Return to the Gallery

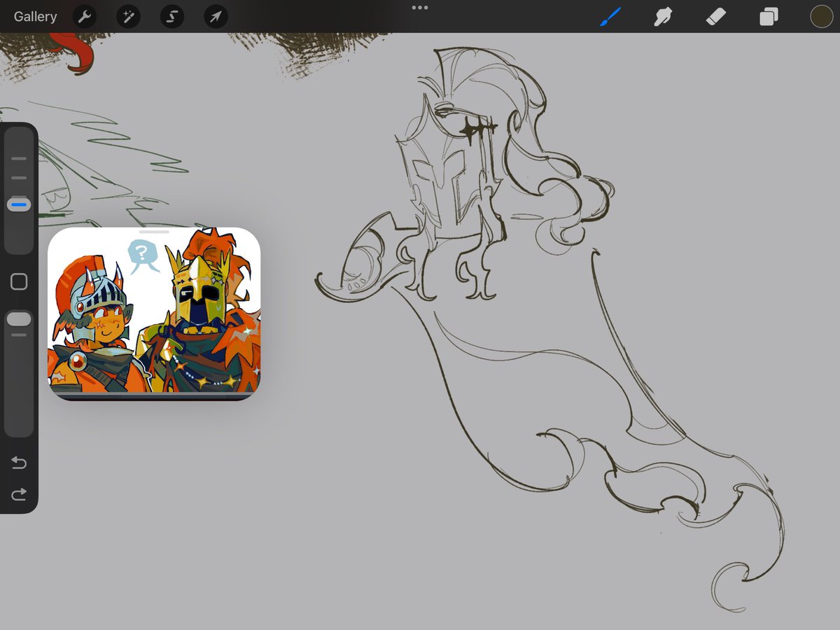click(34, 16)
